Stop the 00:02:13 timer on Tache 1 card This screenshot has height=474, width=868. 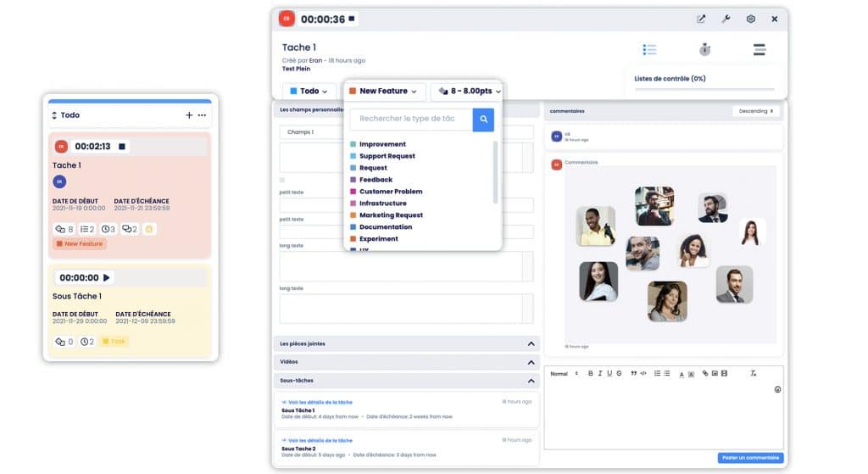(x=122, y=146)
